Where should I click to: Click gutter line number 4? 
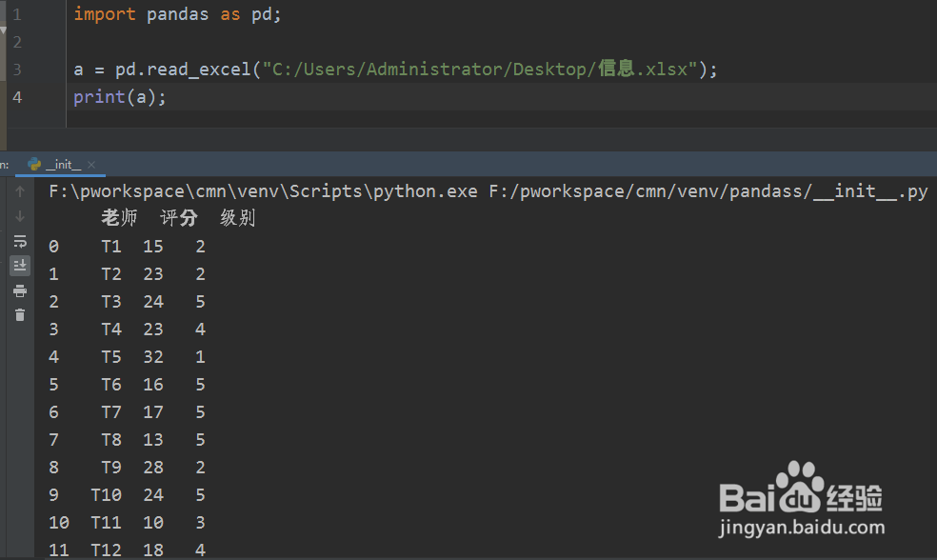[x=17, y=97]
